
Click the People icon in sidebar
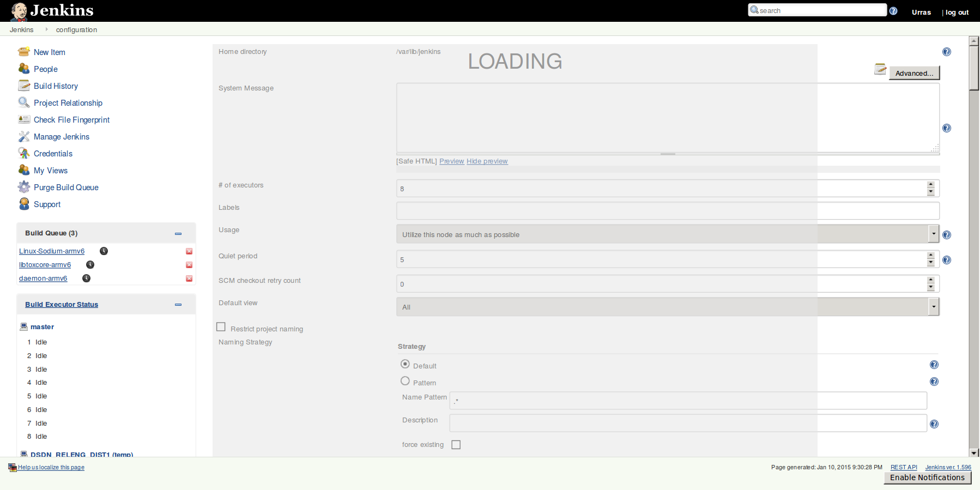click(x=23, y=69)
